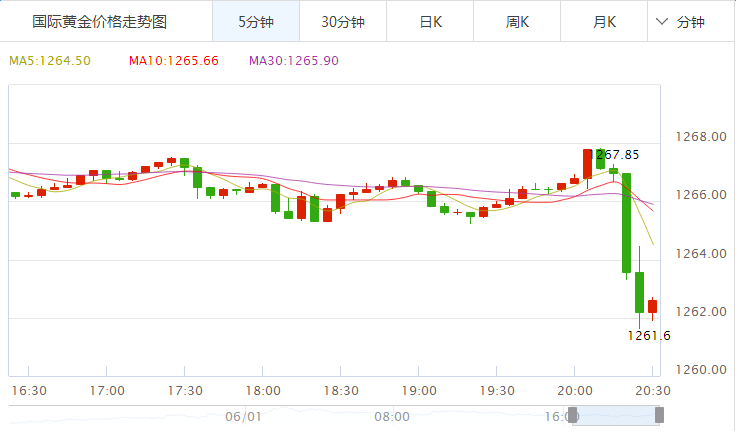Click the MA30:1265.90 indicator label

[x=294, y=61]
